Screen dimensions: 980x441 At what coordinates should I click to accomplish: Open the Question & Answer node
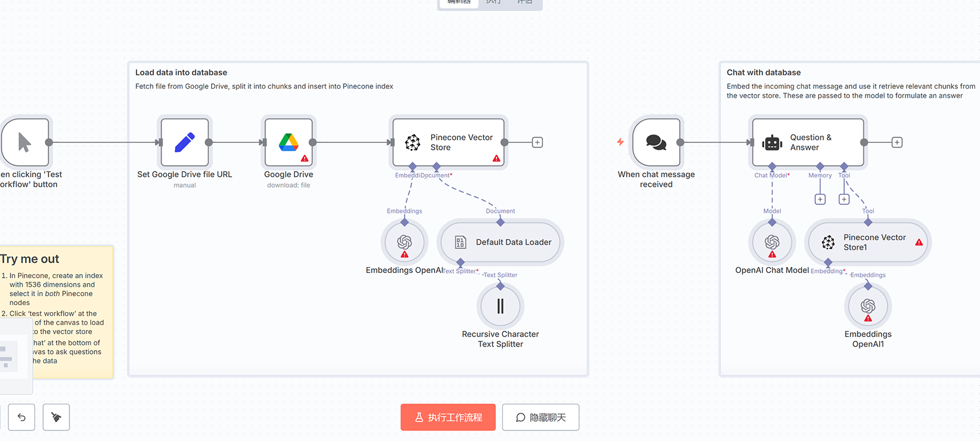[808, 142]
